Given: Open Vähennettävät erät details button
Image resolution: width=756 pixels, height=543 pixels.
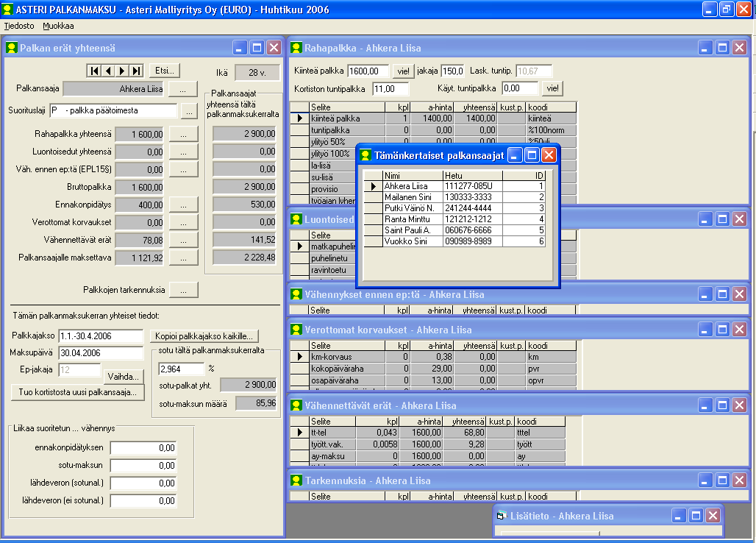Looking at the screenshot, I should [183, 240].
